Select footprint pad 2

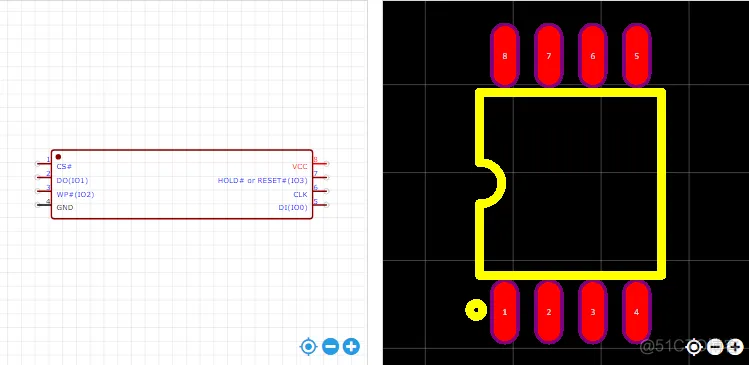[549, 312]
